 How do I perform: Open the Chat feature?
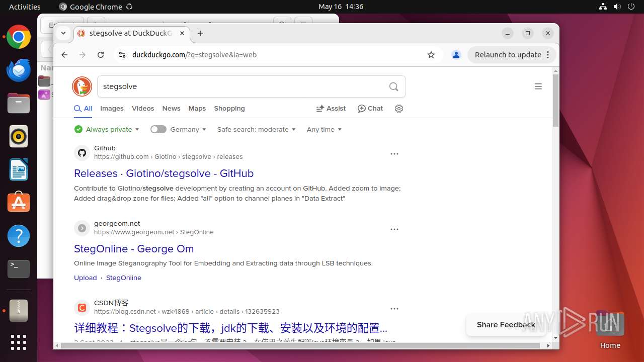[x=370, y=109]
